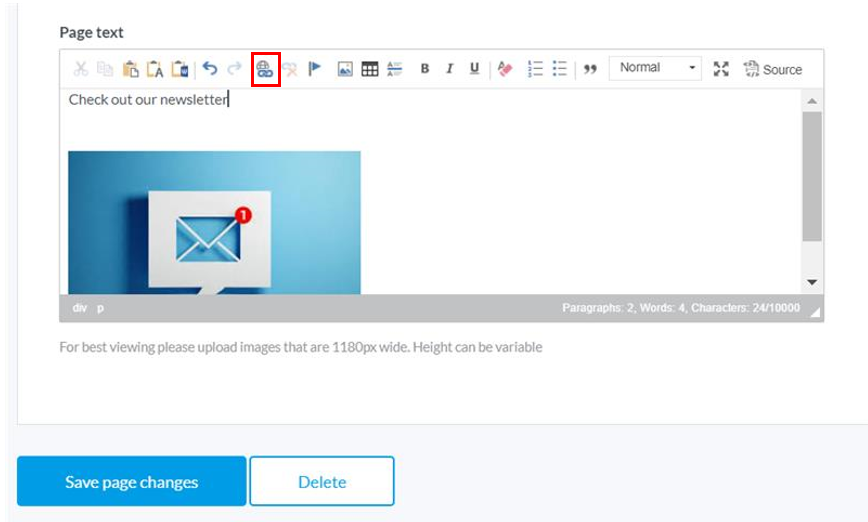Viewport: 868px width, 522px height.
Task: Click the 'Page text' label
Action: 91,33
